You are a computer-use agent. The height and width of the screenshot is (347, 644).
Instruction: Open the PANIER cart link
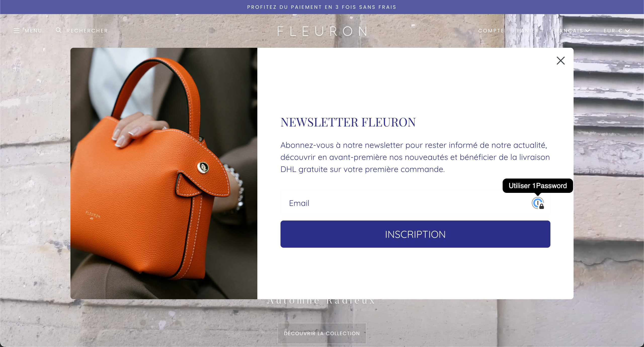click(x=528, y=31)
